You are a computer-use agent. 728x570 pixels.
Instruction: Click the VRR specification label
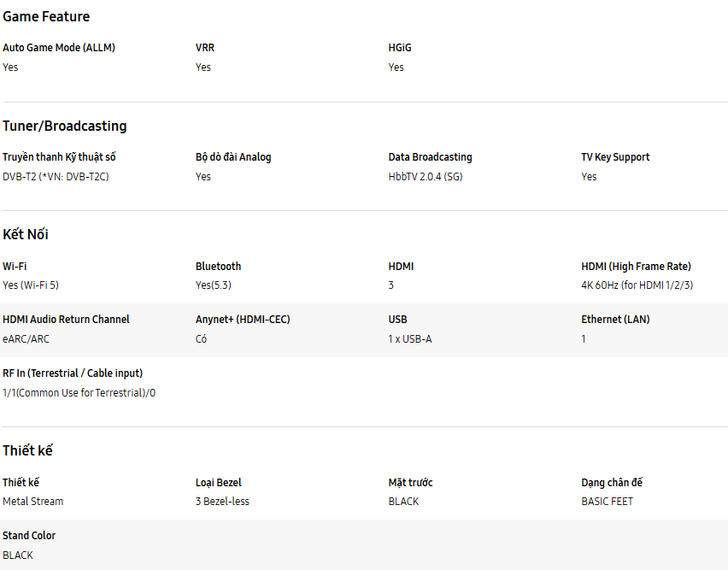click(205, 48)
